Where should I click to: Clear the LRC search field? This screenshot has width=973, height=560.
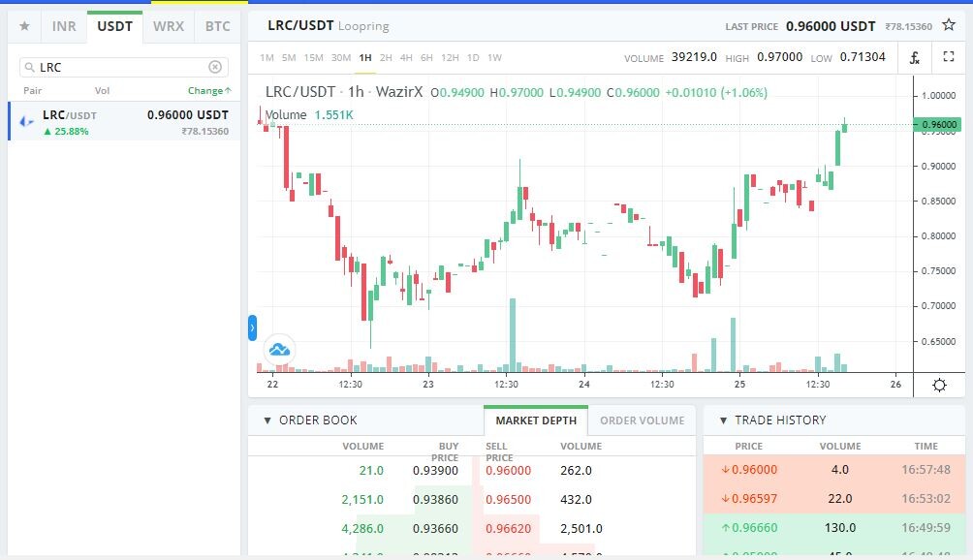tap(215, 67)
